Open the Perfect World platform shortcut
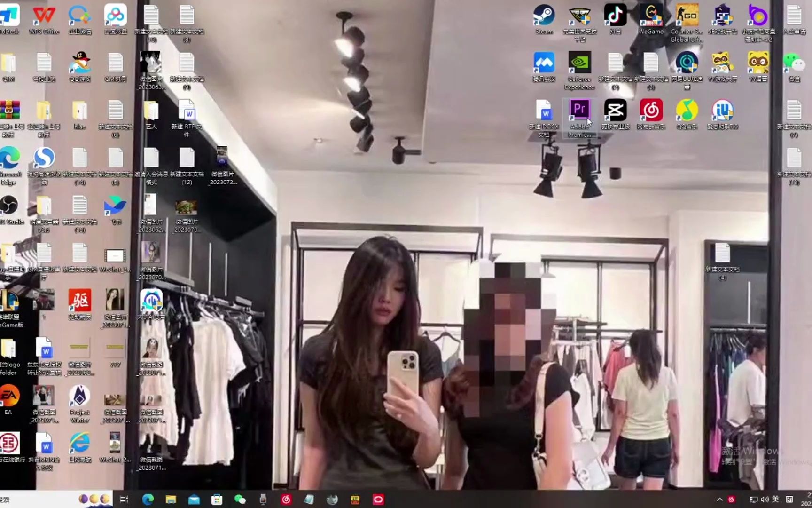Screen dimensions: 812x508 pyautogui.click(x=579, y=23)
